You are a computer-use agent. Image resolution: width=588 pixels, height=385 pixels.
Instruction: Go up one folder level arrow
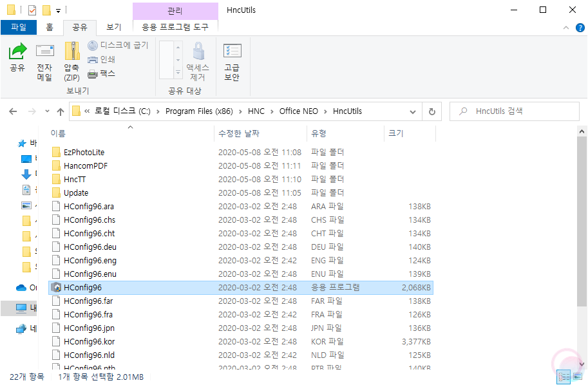coord(61,111)
